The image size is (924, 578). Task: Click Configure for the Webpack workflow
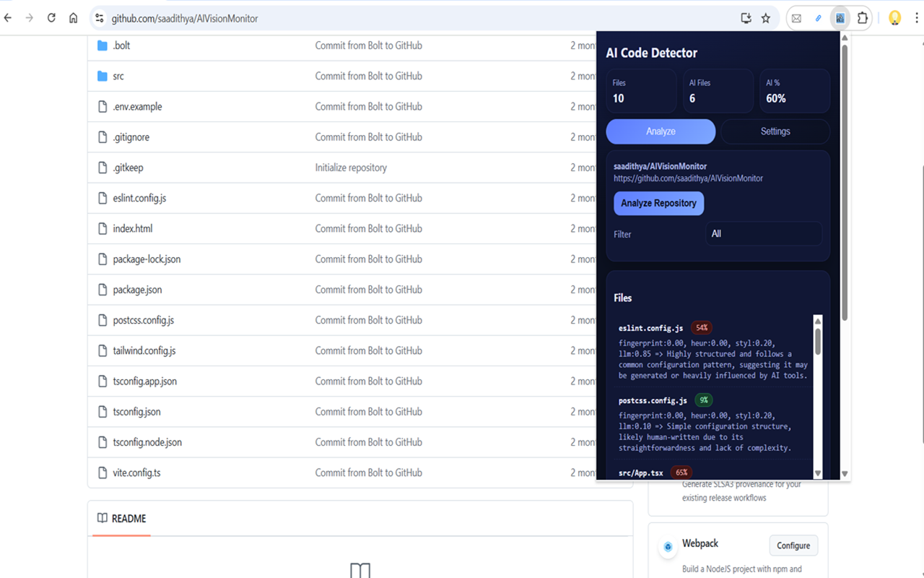[x=793, y=545]
